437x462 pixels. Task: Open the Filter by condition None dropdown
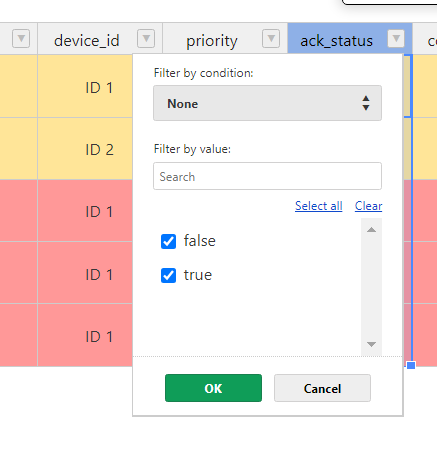[267, 103]
